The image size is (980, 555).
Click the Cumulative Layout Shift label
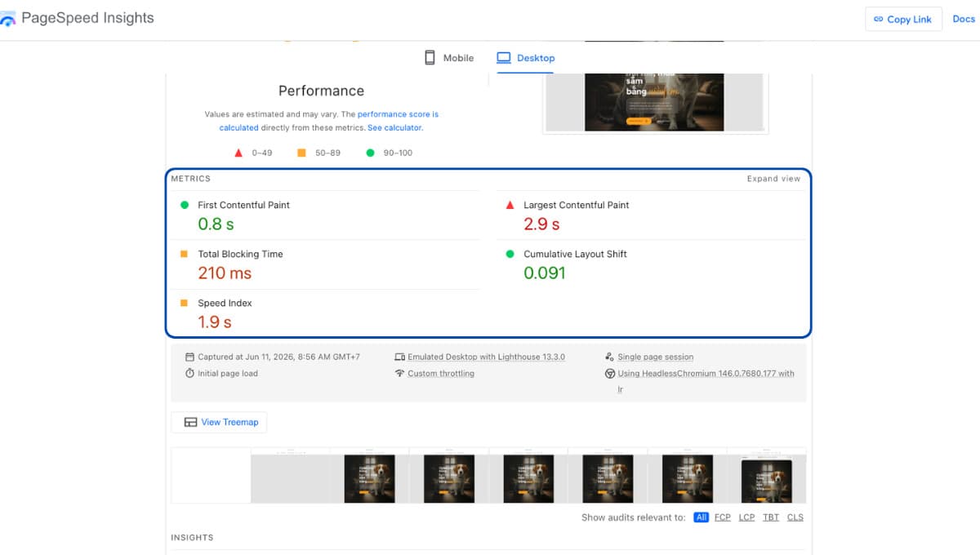point(575,254)
